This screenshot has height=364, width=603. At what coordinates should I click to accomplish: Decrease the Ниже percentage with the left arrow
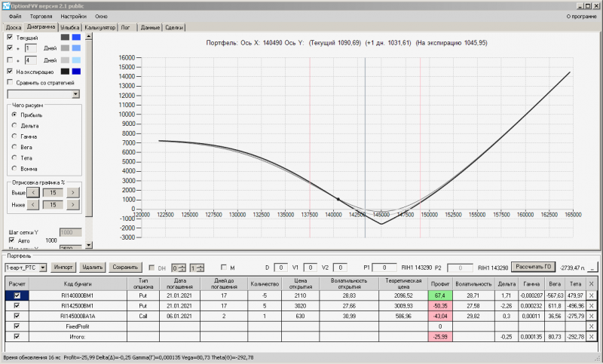pyautogui.click(x=33, y=205)
